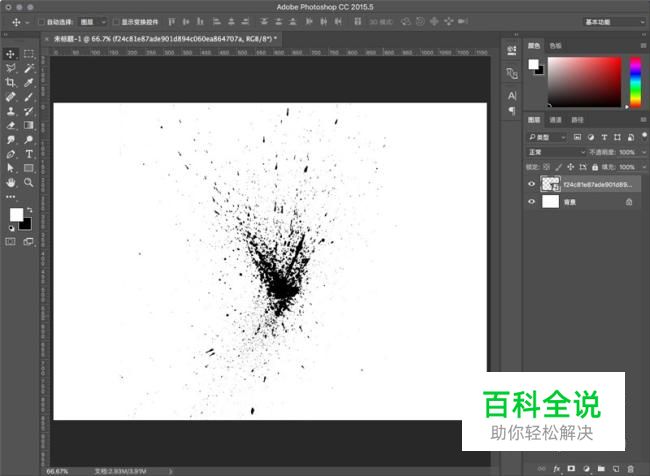Enable the Auto-Select checkbox
The width and height of the screenshot is (650, 476).
coord(41,22)
